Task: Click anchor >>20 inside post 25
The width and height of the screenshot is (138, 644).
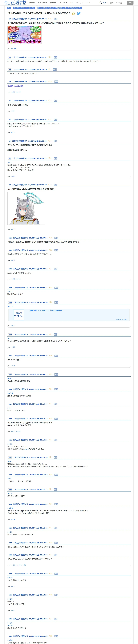Action: (10, 508)
